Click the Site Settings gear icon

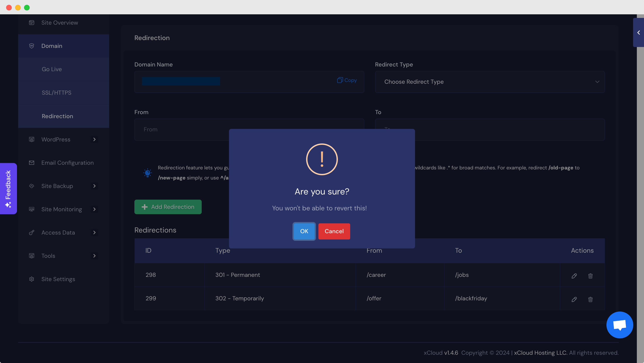[32, 279]
